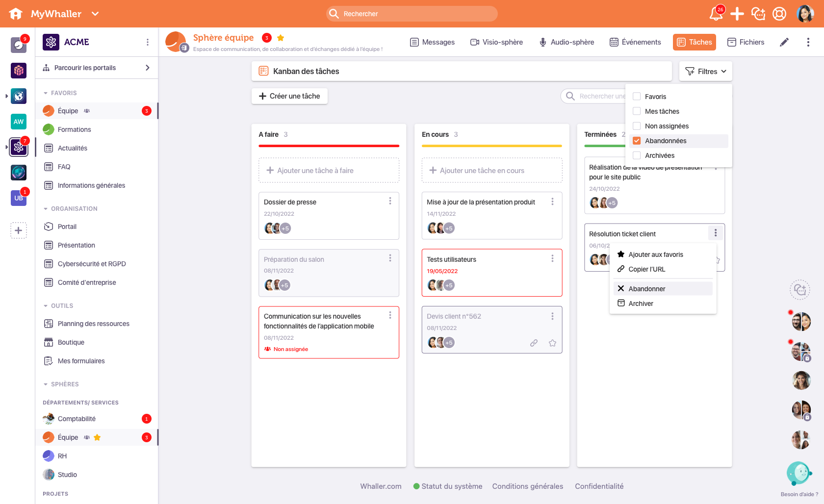
Task: Select Abandonner menu entry
Action: (663, 289)
